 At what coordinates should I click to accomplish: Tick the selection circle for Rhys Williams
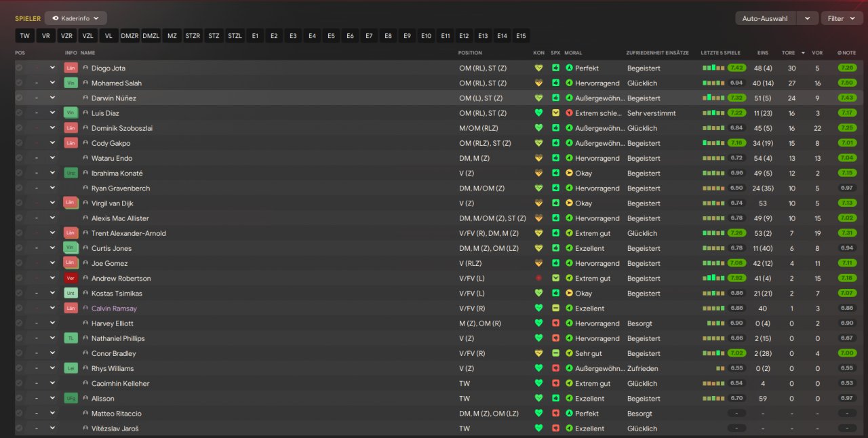[19, 368]
